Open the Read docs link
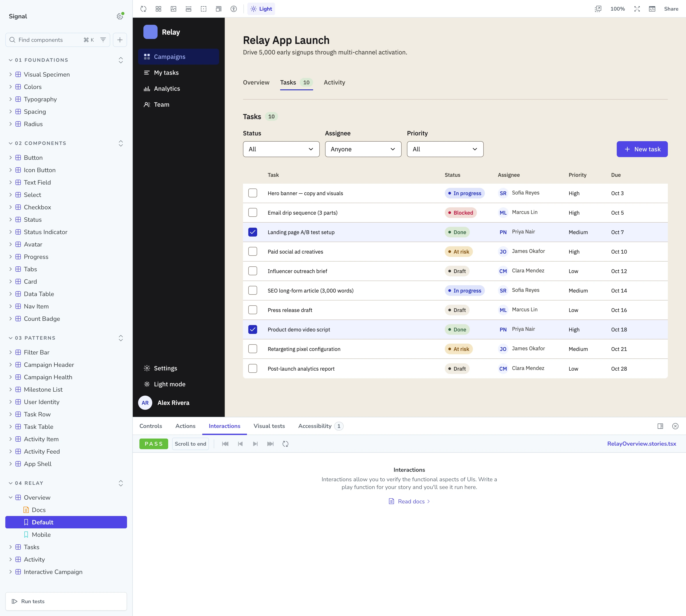Screen dimensions: 686x616 409,501
